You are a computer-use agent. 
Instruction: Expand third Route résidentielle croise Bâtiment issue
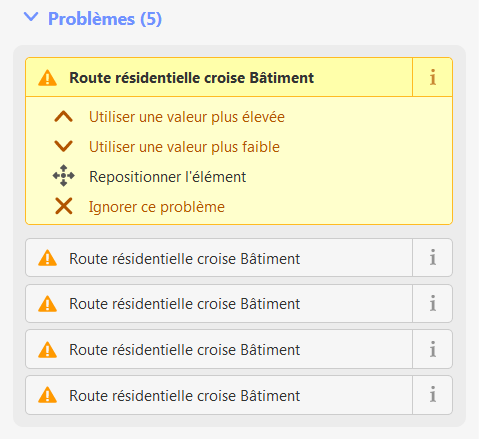[219, 303]
